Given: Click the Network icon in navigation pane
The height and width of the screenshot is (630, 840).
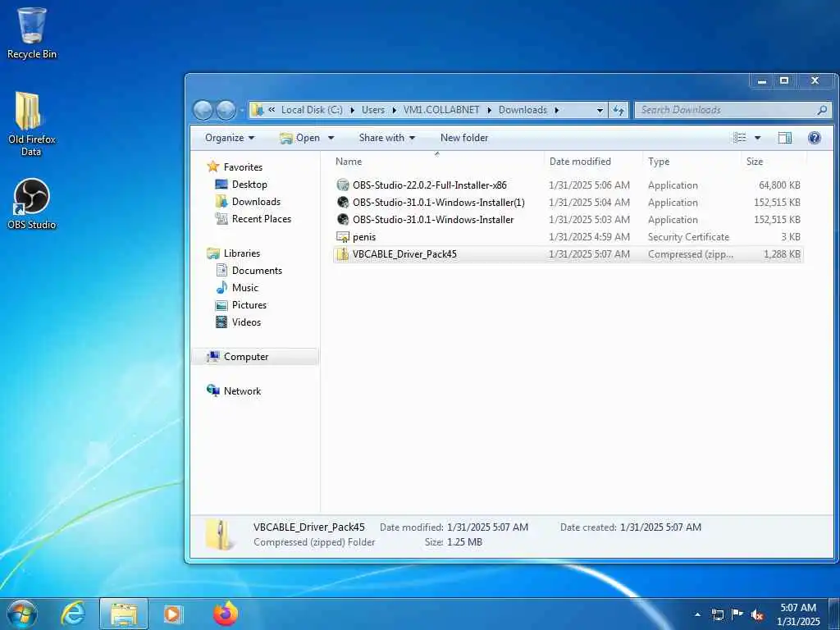Looking at the screenshot, I should tap(213, 390).
